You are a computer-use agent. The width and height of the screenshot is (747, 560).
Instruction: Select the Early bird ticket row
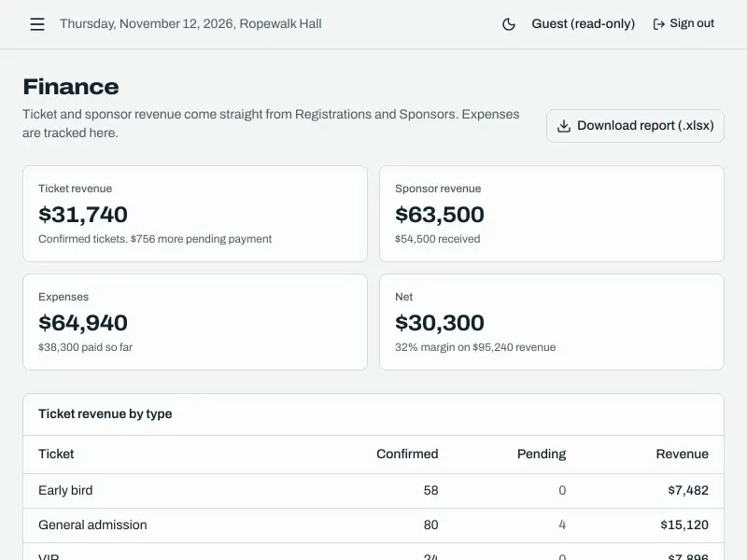373,491
